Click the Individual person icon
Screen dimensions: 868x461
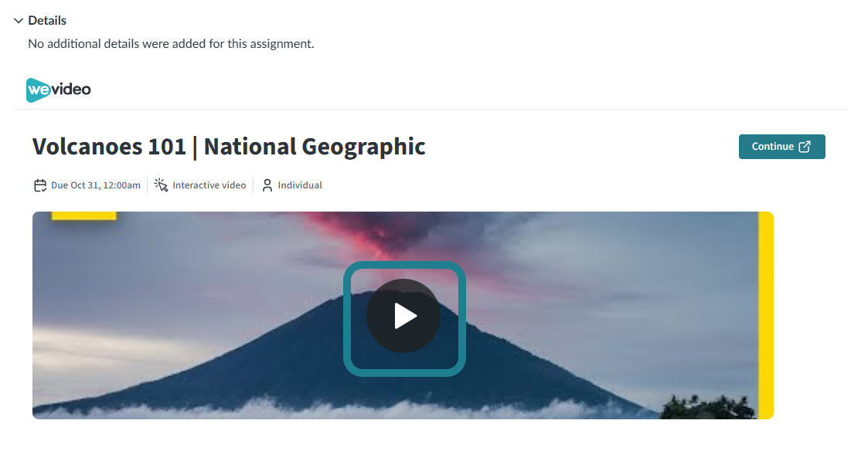click(x=267, y=185)
